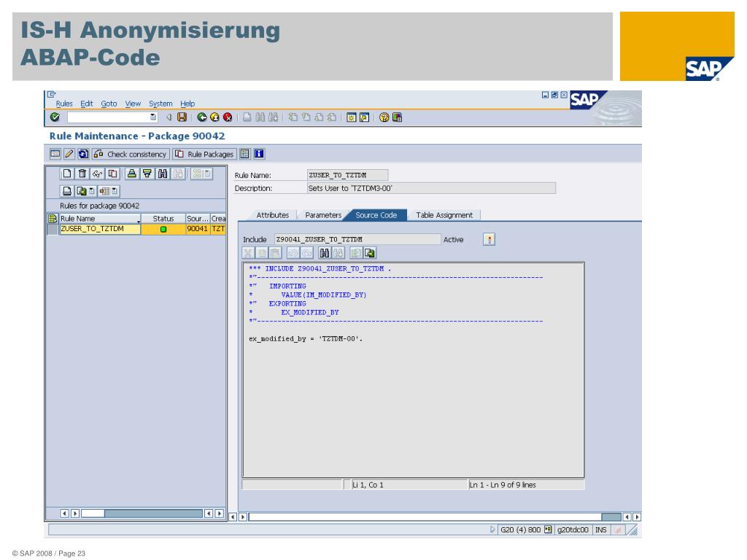Click the Find binoculars icon in the source code toolbar

coord(325,253)
